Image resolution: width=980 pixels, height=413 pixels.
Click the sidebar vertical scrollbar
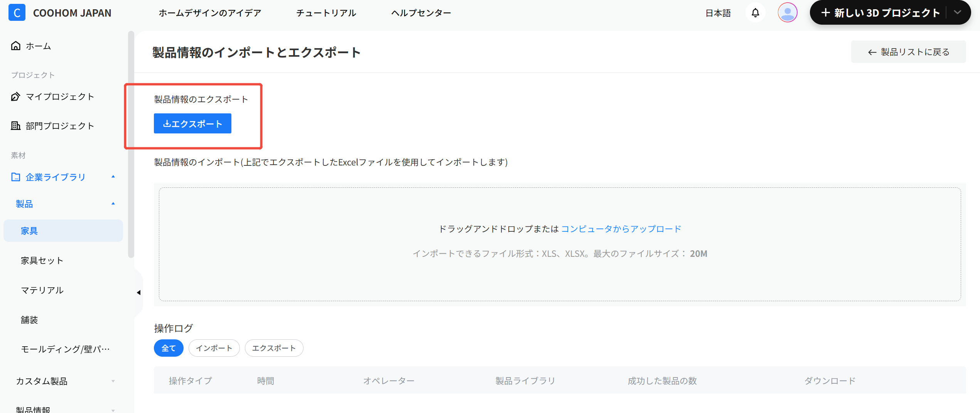[x=131, y=144]
